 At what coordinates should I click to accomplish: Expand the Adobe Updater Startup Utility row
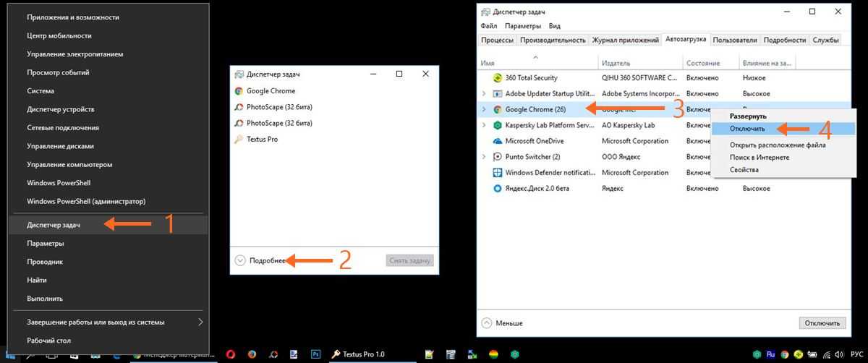point(483,94)
